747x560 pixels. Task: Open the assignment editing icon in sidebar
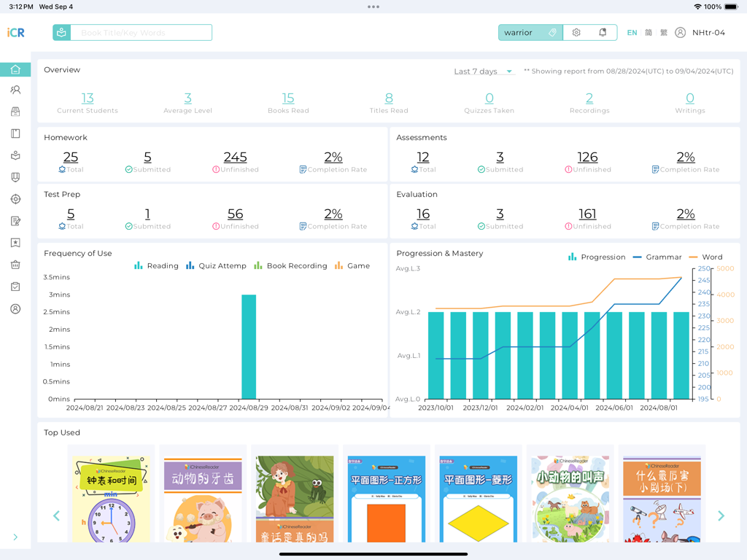[15, 220]
